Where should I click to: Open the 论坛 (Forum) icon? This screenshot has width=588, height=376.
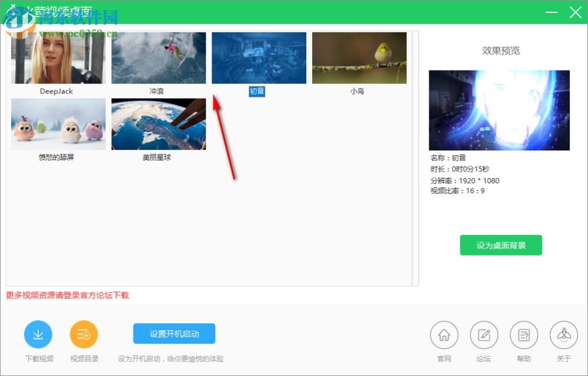click(x=483, y=334)
